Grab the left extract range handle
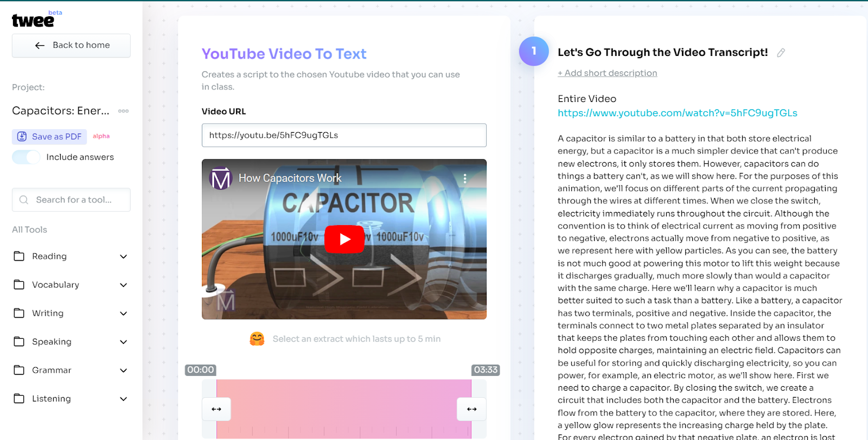This screenshot has height=440, width=868. (216, 409)
